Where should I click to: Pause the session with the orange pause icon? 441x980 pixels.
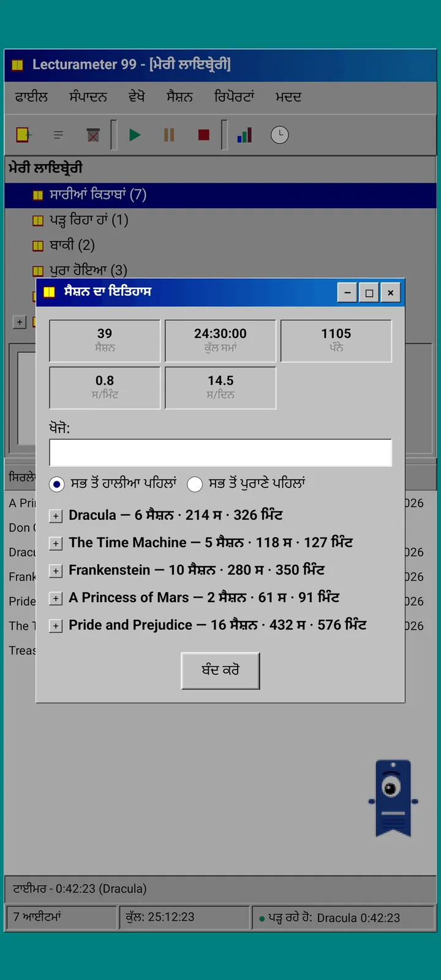click(x=170, y=135)
